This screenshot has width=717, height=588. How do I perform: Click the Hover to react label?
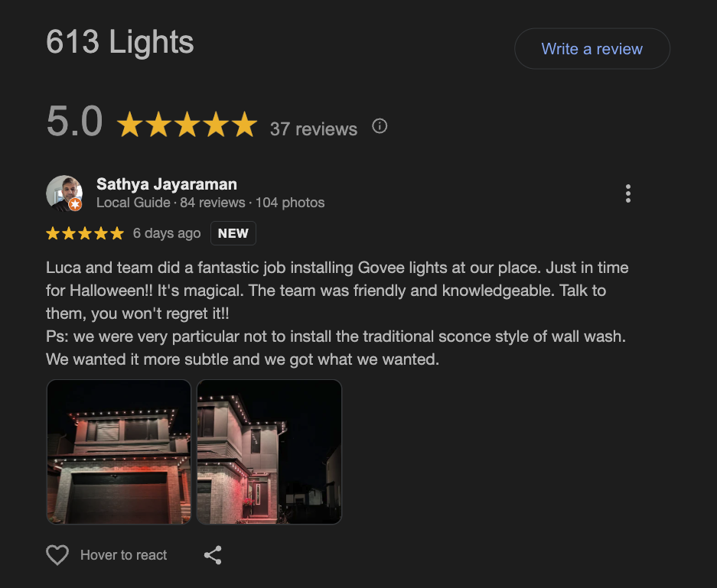[123, 555]
